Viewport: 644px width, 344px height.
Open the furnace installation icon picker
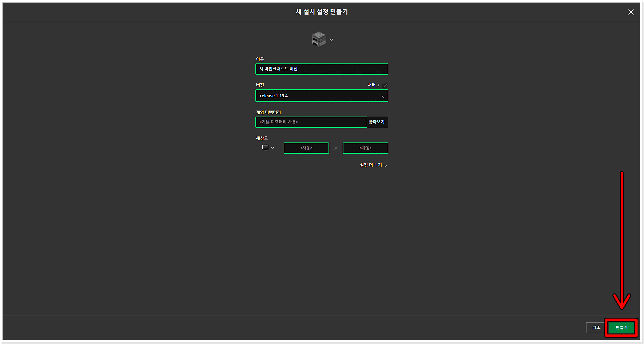(x=322, y=40)
